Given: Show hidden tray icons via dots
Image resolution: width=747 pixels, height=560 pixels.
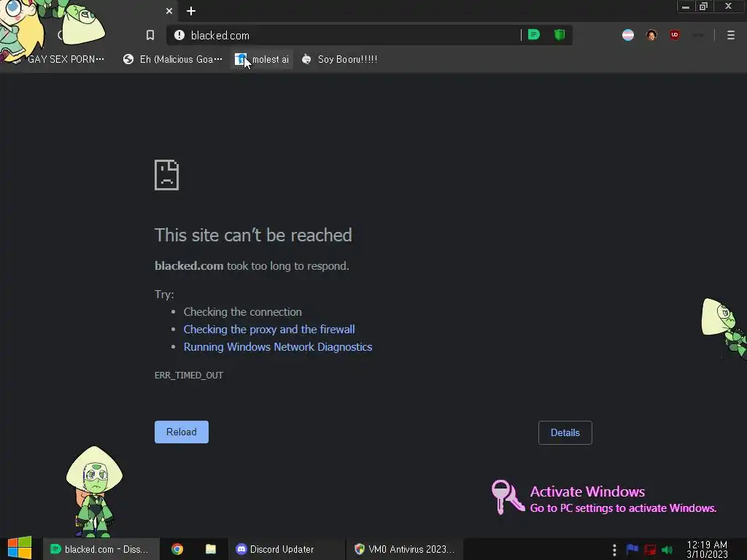Looking at the screenshot, I should coord(614,550).
